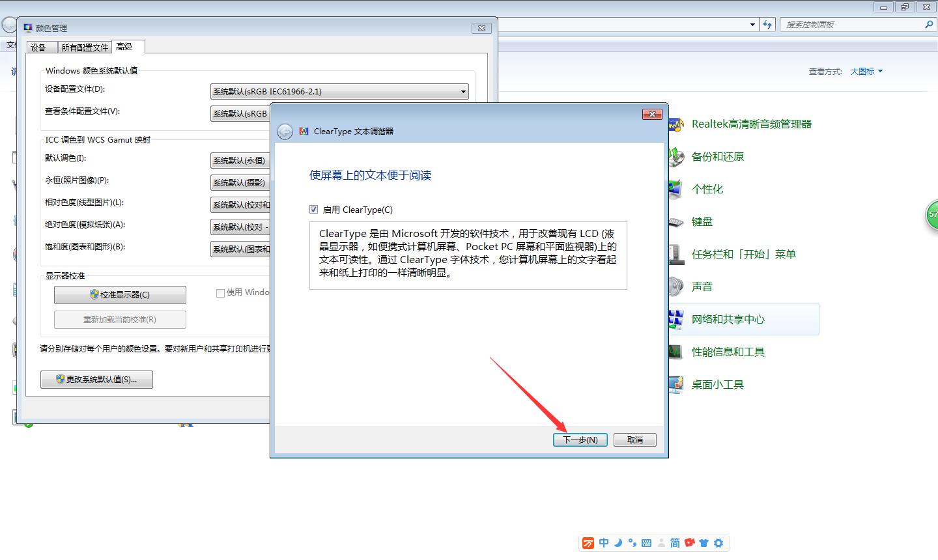Open the 永恒(照片图像)(P) dropdown

click(240, 183)
